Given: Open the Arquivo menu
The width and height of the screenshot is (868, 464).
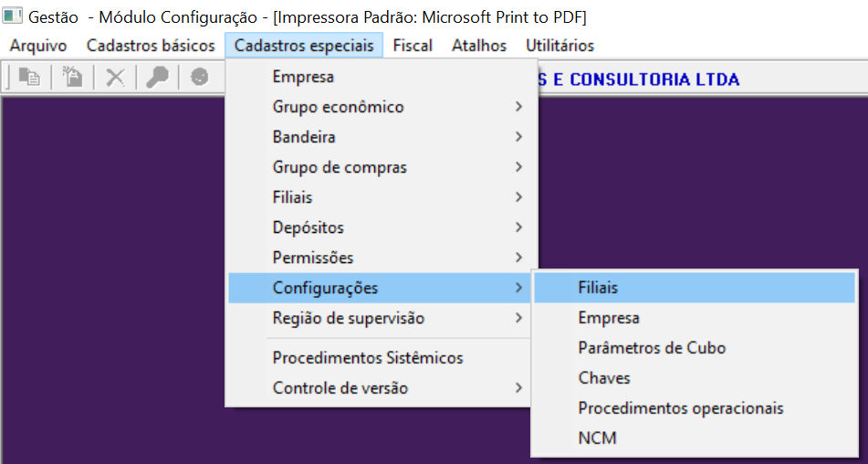Looking at the screenshot, I should pyautogui.click(x=38, y=46).
